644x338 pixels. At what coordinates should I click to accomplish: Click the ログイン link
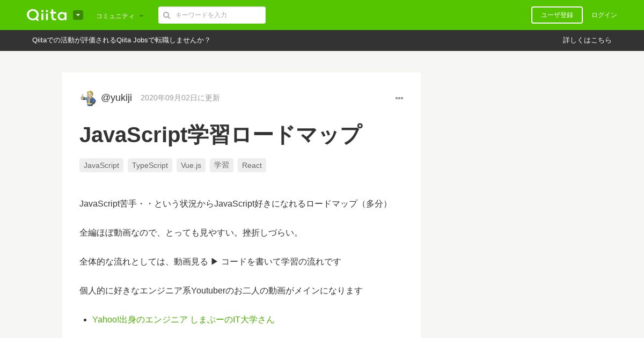(x=604, y=15)
